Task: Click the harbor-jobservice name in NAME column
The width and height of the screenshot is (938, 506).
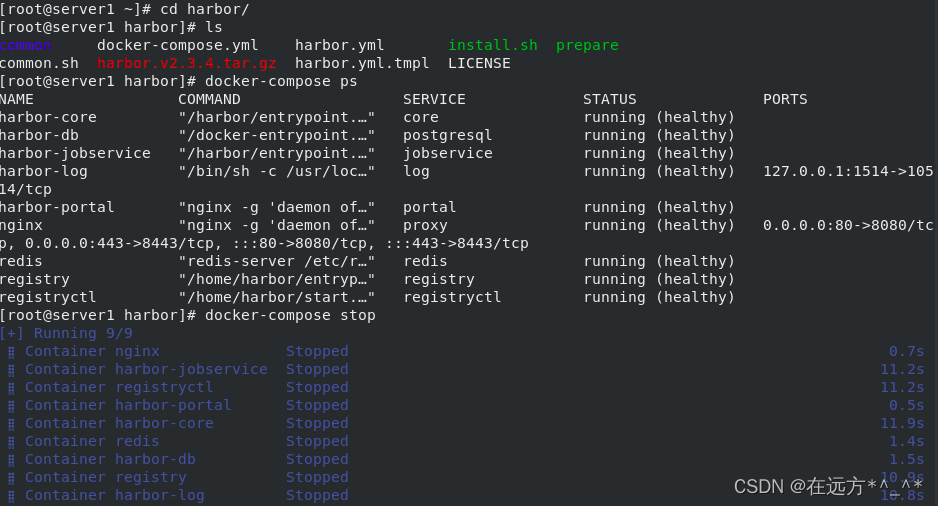Action: [75, 154]
